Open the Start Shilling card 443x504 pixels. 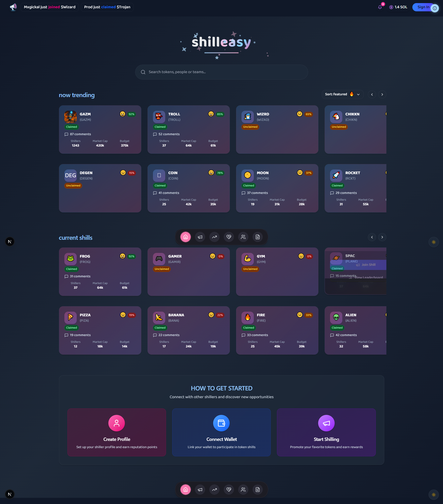[x=326, y=432]
